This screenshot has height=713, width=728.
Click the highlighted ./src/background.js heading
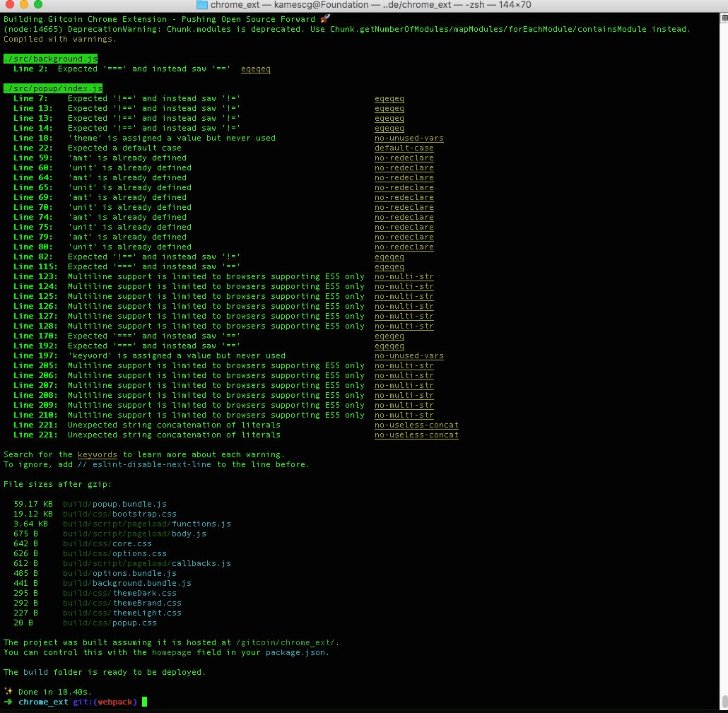(x=51, y=59)
